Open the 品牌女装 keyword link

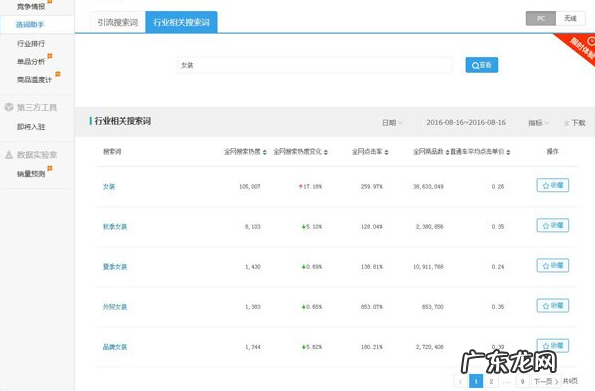point(115,347)
